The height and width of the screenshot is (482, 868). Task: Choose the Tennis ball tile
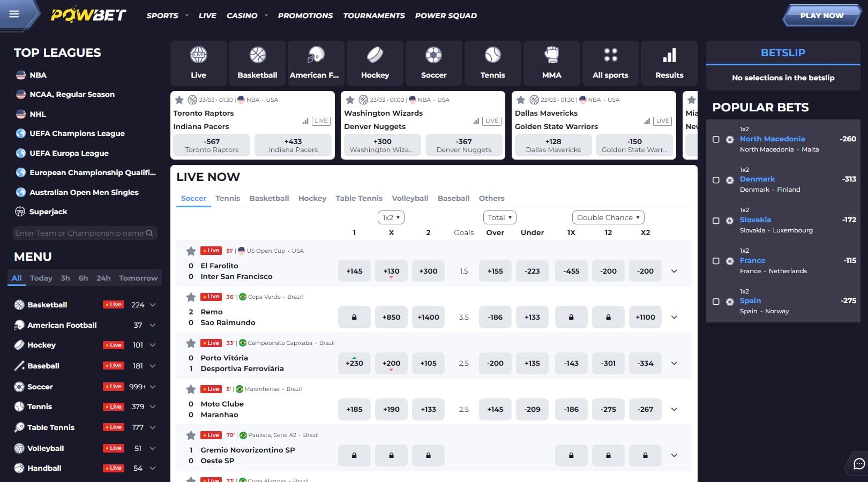click(x=493, y=63)
